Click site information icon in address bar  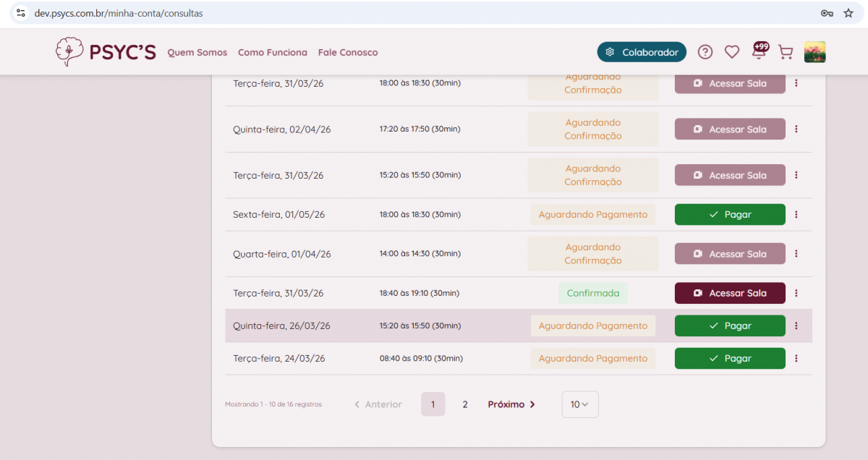pyautogui.click(x=21, y=13)
